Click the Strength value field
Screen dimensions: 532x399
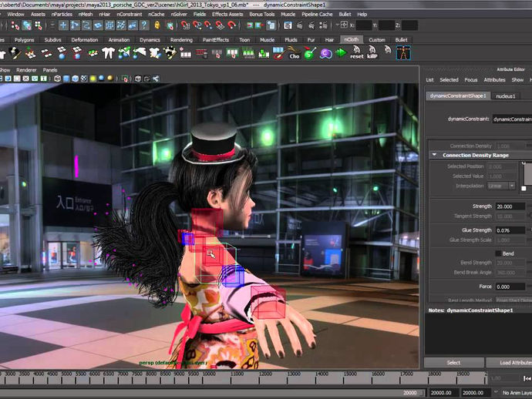(510, 206)
